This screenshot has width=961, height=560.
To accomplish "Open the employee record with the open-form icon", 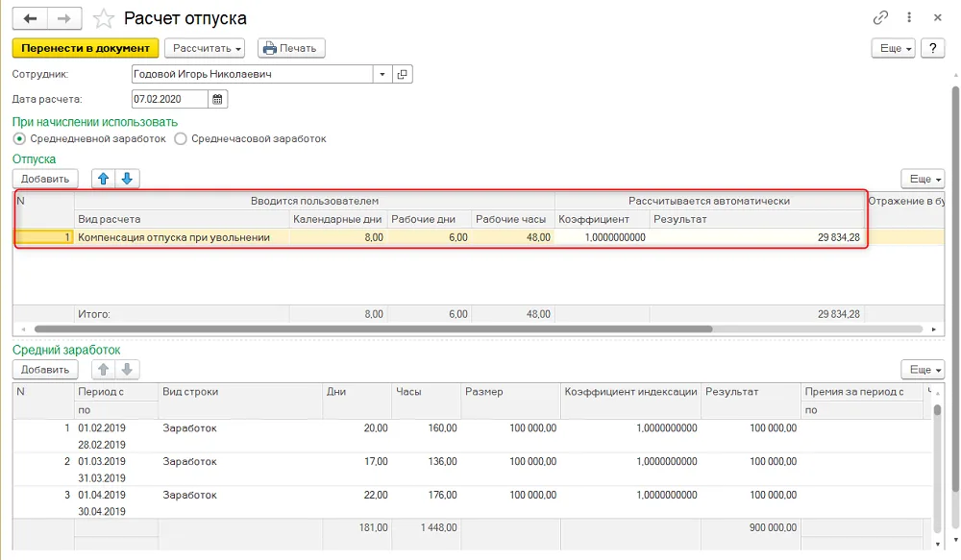I will coord(402,74).
